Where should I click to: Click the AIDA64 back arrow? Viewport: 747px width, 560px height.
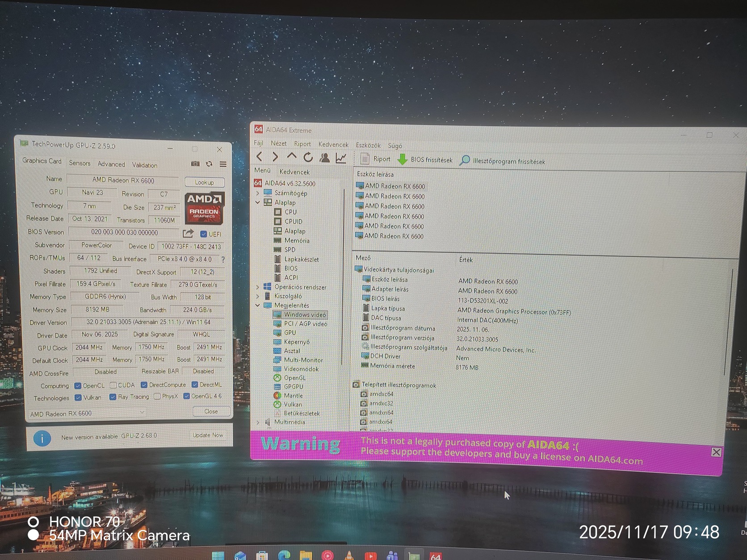(x=260, y=156)
